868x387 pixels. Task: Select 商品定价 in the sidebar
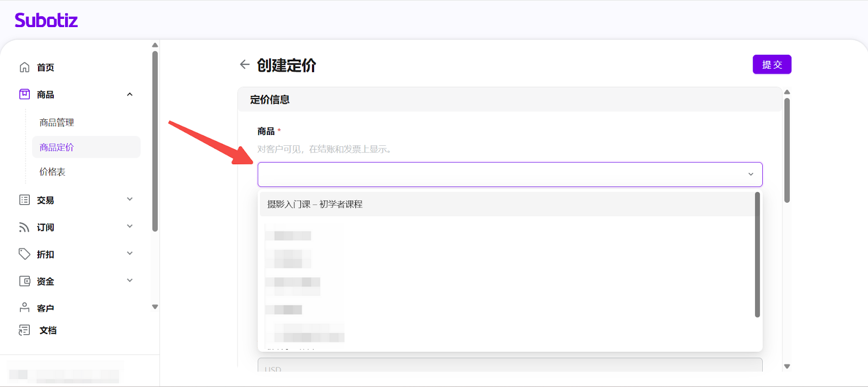(56, 147)
